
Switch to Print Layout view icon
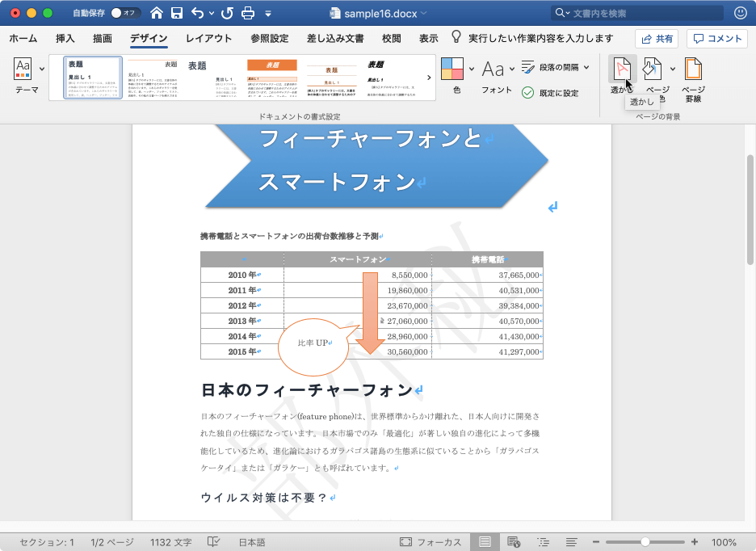tap(485, 542)
